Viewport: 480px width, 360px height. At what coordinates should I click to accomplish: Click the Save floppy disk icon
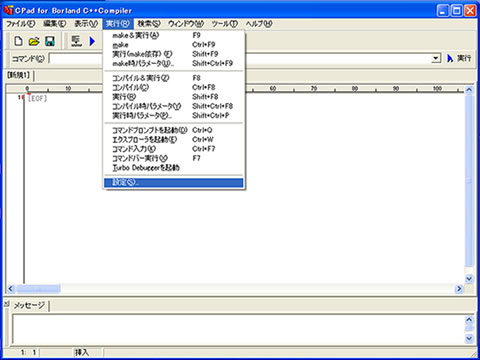tap(50, 41)
